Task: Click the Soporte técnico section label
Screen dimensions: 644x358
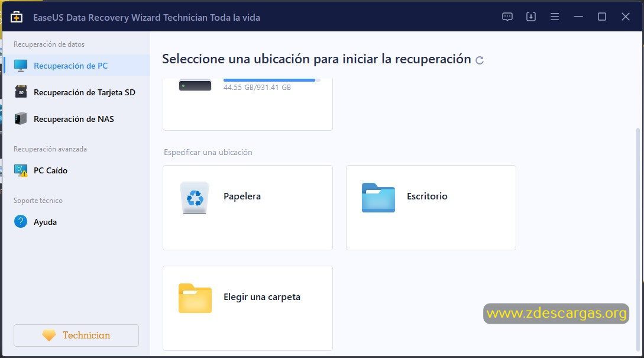Action: pyautogui.click(x=38, y=200)
